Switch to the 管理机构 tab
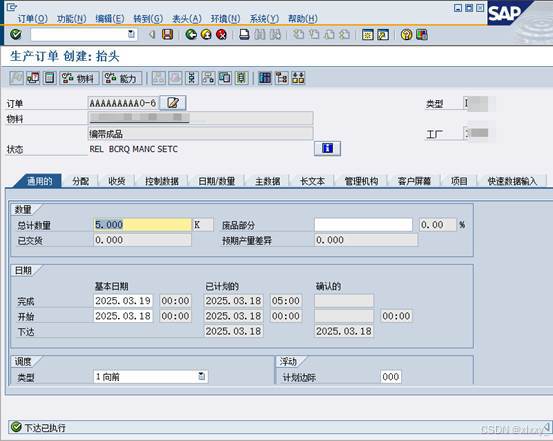Screen dimensions: 553x441 click(361, 181)
